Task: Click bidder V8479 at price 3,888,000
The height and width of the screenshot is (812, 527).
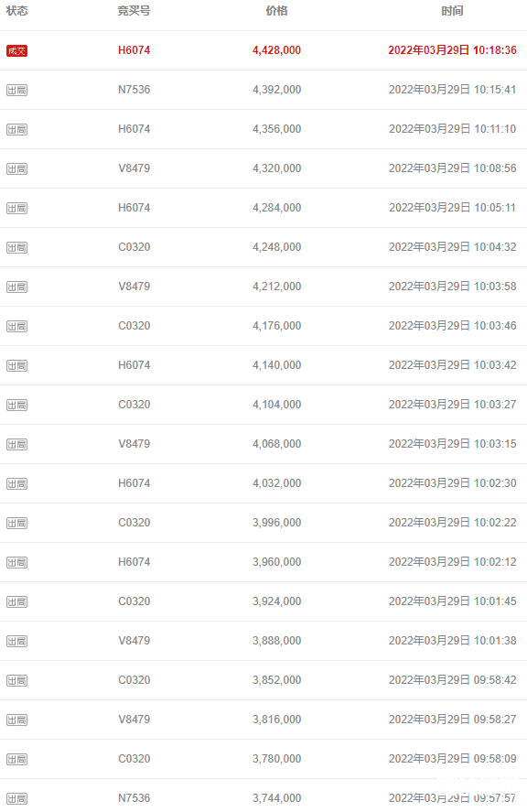Action: click(x=134, y=641)
